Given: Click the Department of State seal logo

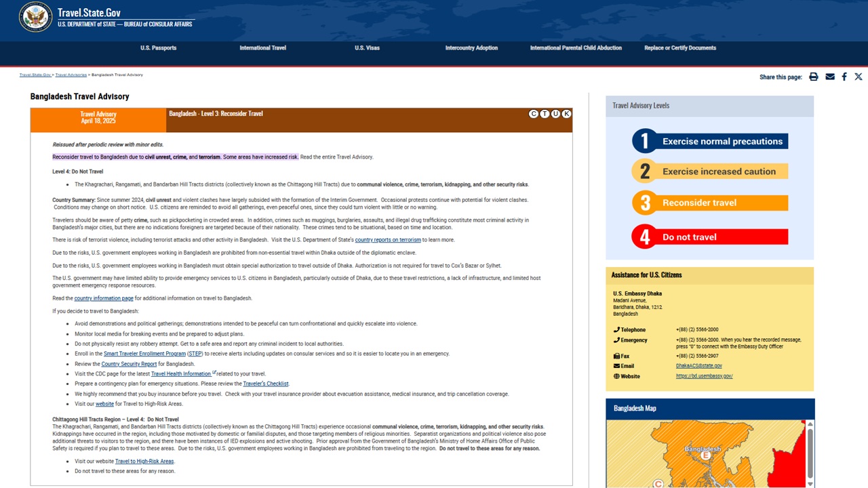Looking at the screenshot, I should (x=35, y=17).
